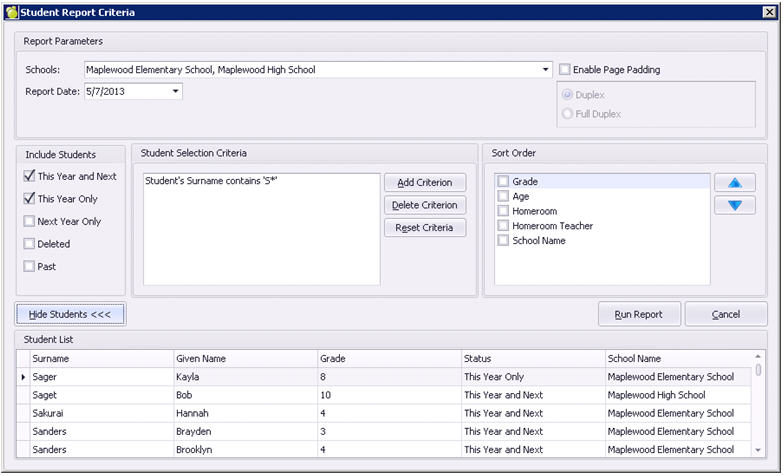Tick the Homeroom Teacher sort option
This screenshot has width=784, height=476.
503,226
